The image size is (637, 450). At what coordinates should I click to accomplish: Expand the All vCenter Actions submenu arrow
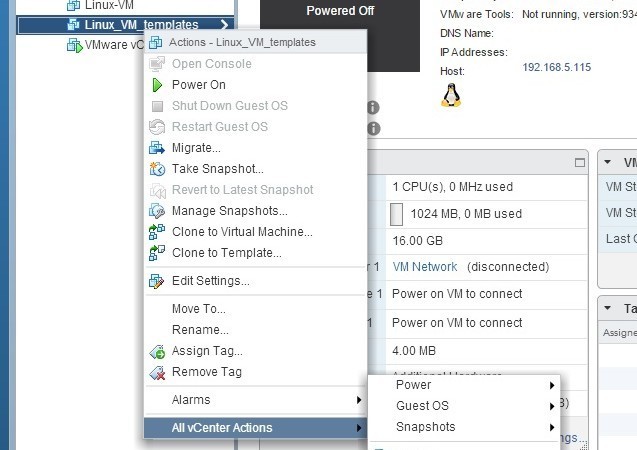[359, 428]
